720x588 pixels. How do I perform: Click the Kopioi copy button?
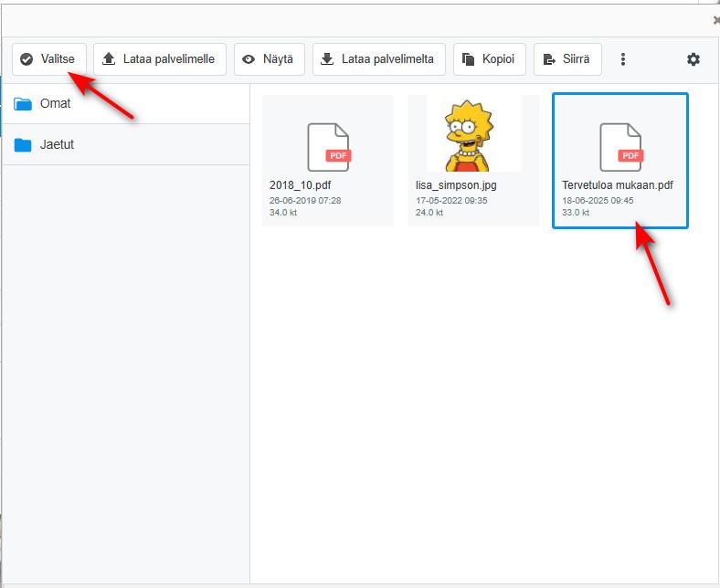[x=490, y=59]
